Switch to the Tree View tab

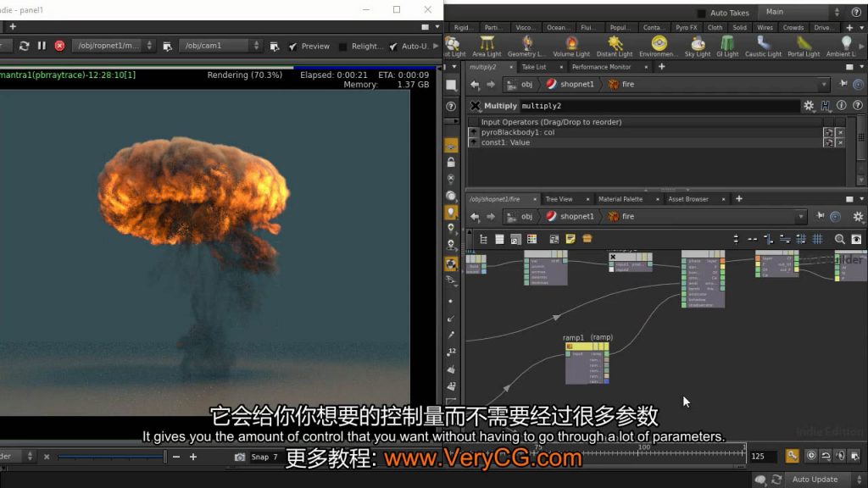[x=559, y=199]
